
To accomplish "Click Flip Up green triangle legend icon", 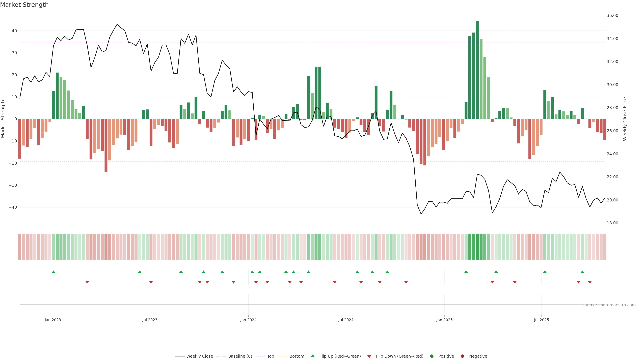I will coord(312,356).
